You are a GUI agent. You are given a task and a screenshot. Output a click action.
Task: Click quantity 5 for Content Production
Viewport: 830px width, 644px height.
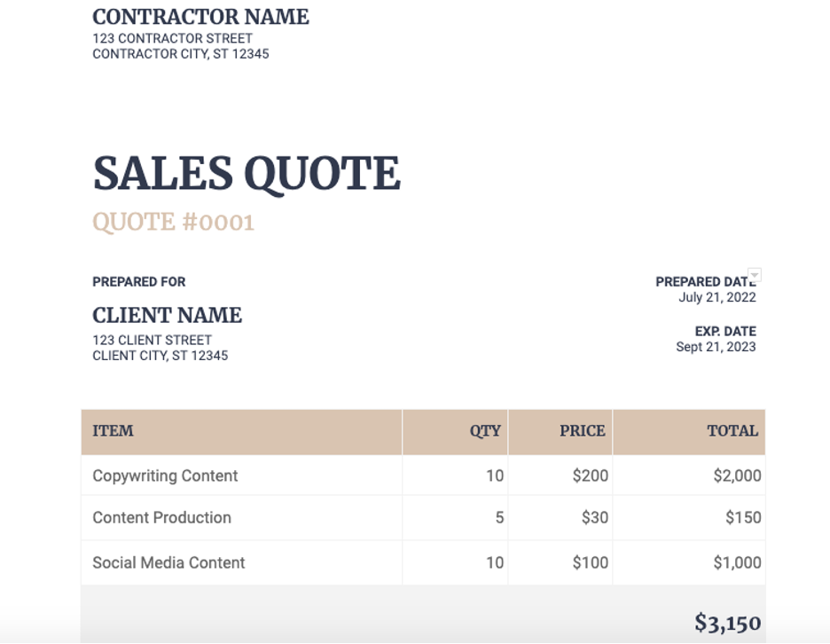pos(499,518)
